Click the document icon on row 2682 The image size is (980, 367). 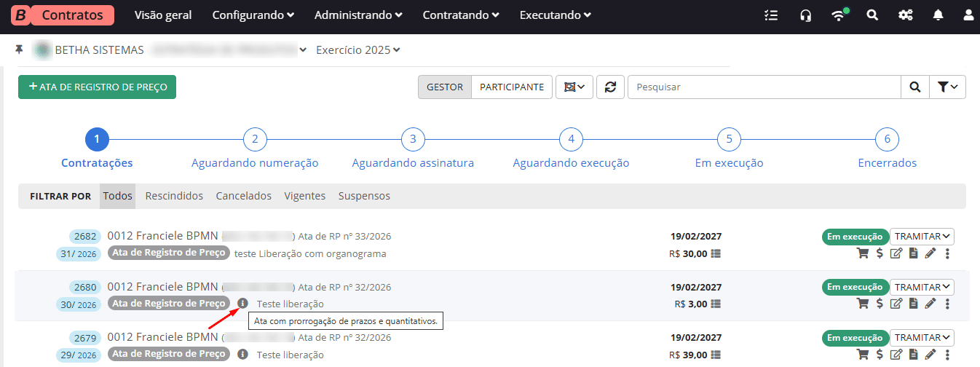pos(913,253)
